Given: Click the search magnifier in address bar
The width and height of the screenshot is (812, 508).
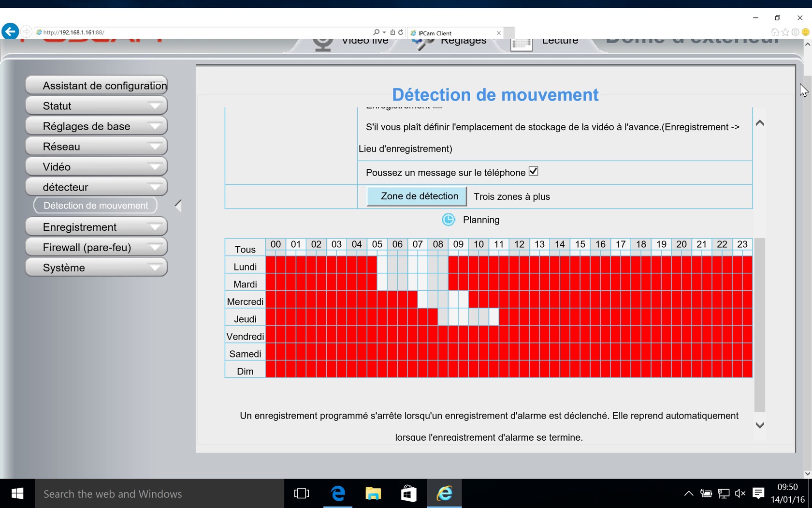Looking at the screenshot, I should click(376, 32).
